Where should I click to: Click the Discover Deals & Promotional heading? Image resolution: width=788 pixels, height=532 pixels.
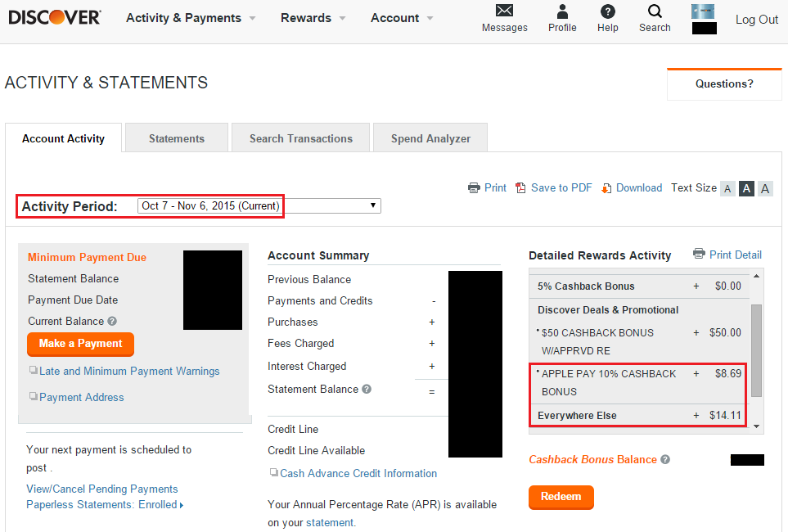click(x=608, y=309)
